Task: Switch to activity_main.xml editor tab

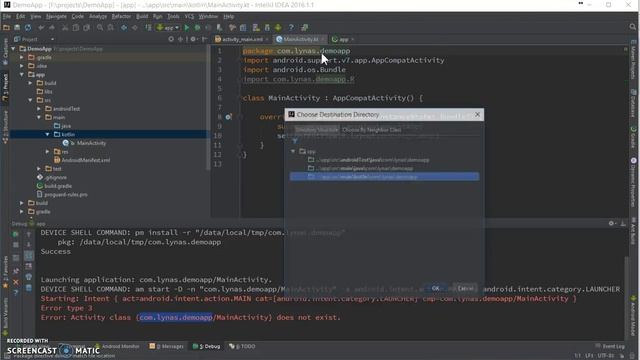Action: coord(241,39)
